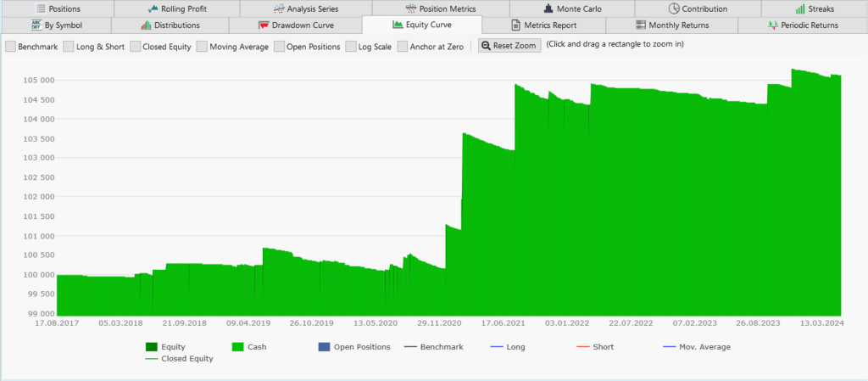The width and height of the screenshot is (868, 381).
Task: Click the Equity dark green legend swatch
Action: point(152,347)
